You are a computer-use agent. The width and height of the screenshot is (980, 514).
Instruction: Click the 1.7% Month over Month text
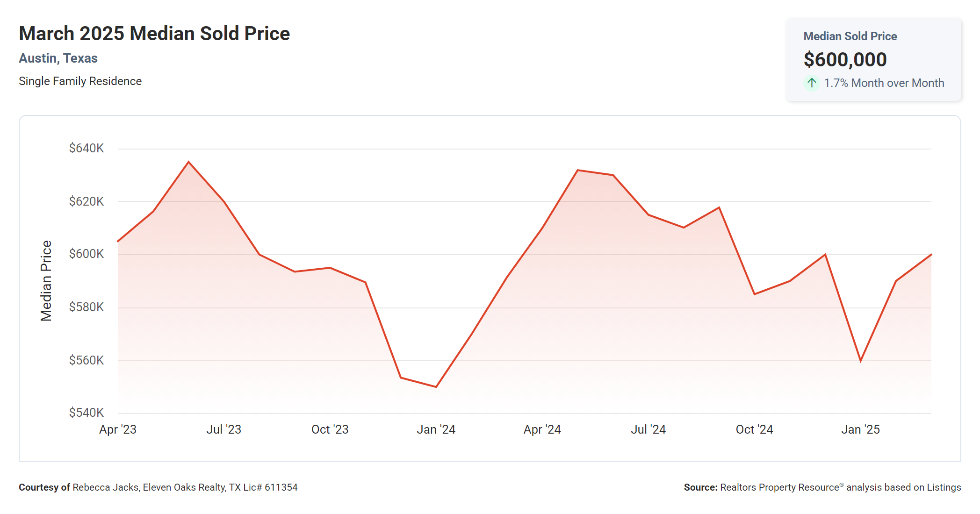click(884, 83)
